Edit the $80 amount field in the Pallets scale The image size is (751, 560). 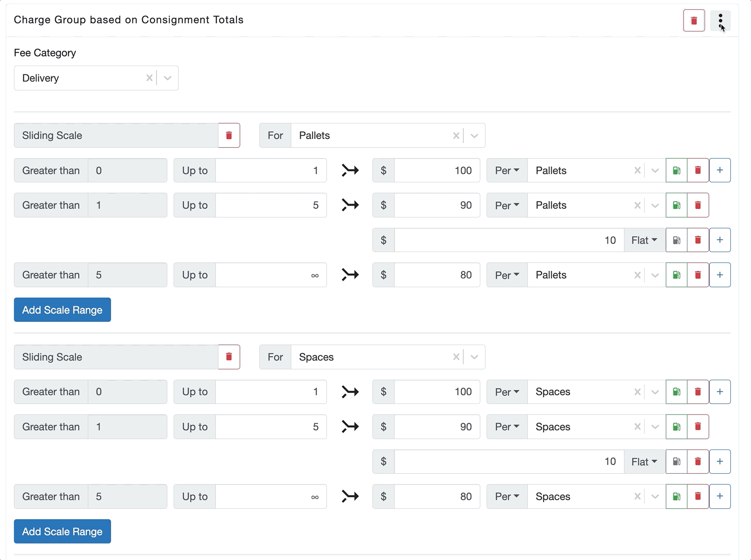click(436, 275)
